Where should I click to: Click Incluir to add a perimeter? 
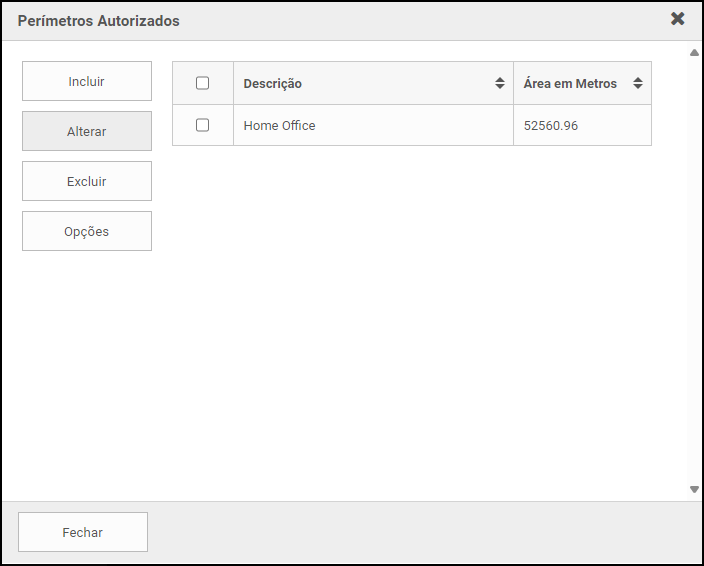pos(87,81)
